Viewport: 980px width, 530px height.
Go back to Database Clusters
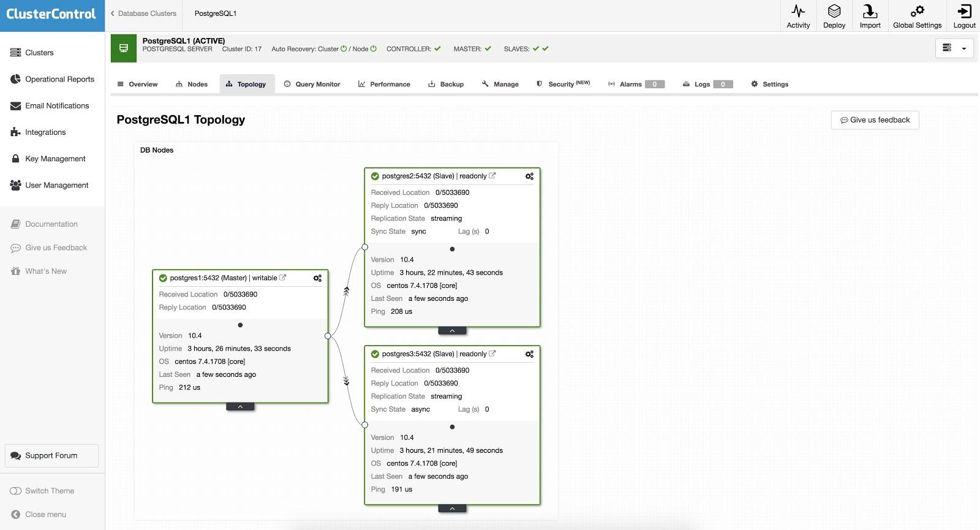click(143, 13)
